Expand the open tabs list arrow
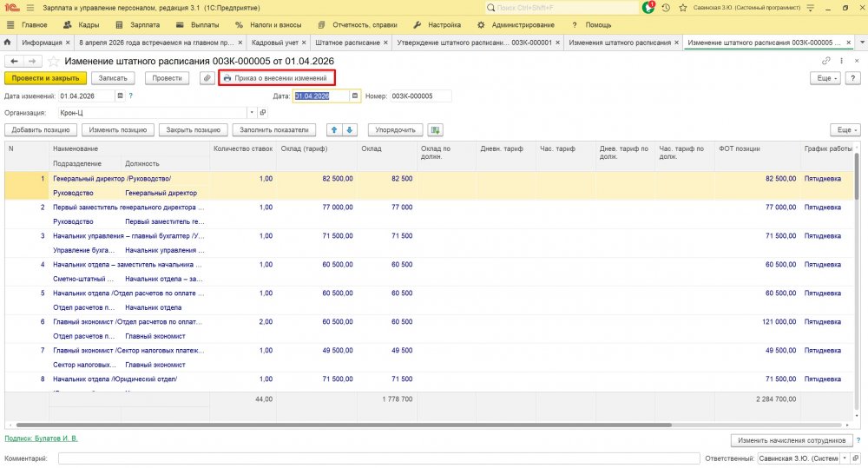The width and height of the screenshot is (868, 468). [x=862, y=42]
